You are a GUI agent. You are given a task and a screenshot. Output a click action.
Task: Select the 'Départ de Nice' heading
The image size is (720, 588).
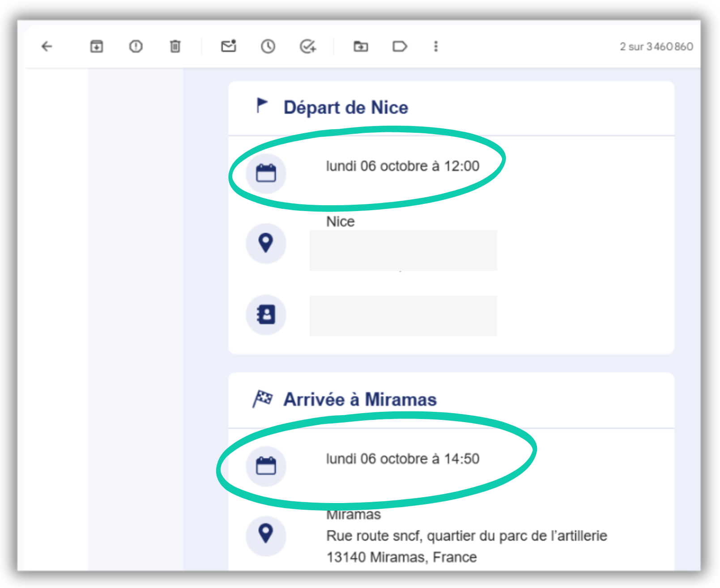pyautogui.click(x=346, y=108)
